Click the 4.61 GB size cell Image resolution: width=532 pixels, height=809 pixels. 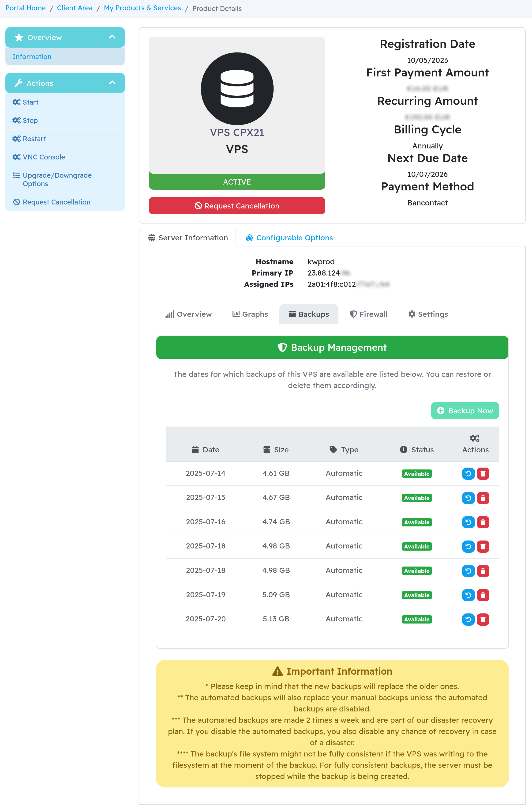click(276, 473)
